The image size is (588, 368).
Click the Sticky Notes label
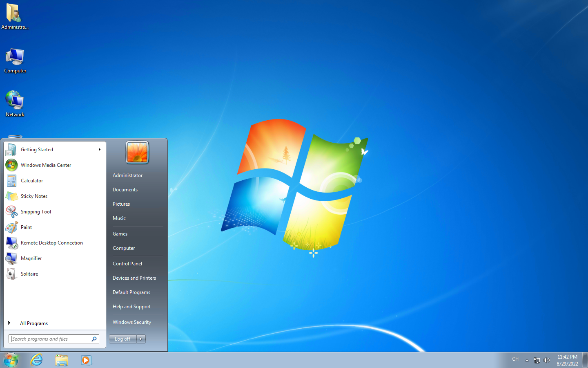click(34, 196)
